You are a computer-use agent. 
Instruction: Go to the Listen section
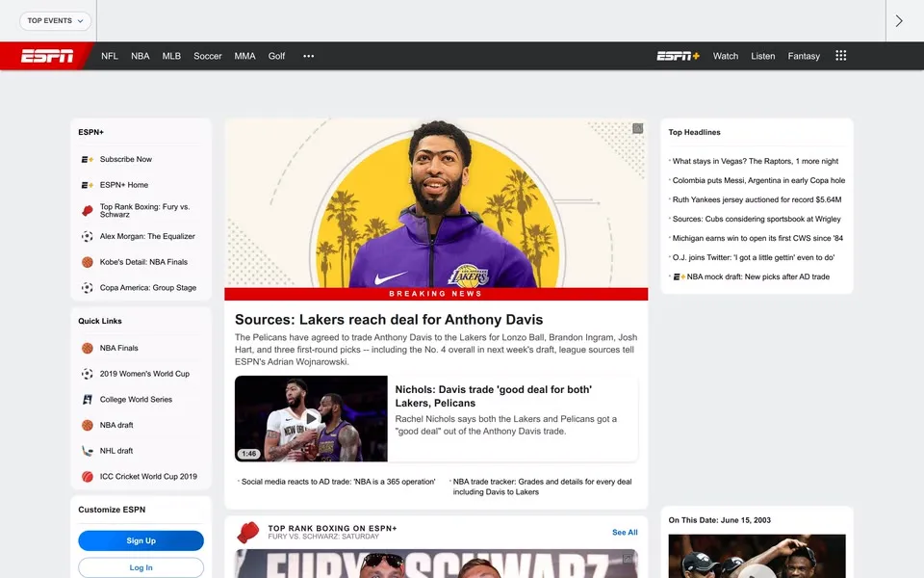point(762,56)
